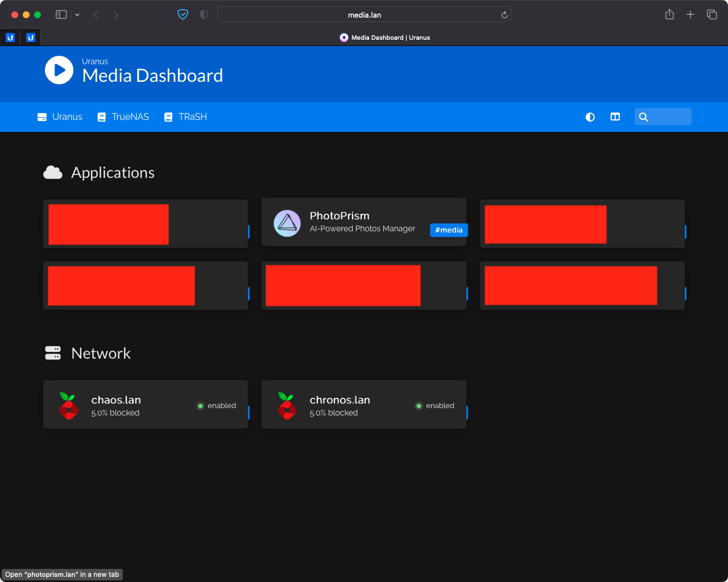Select the #media tag on PhotoPrism
This screenshot has width=728, height=582.
449,230
